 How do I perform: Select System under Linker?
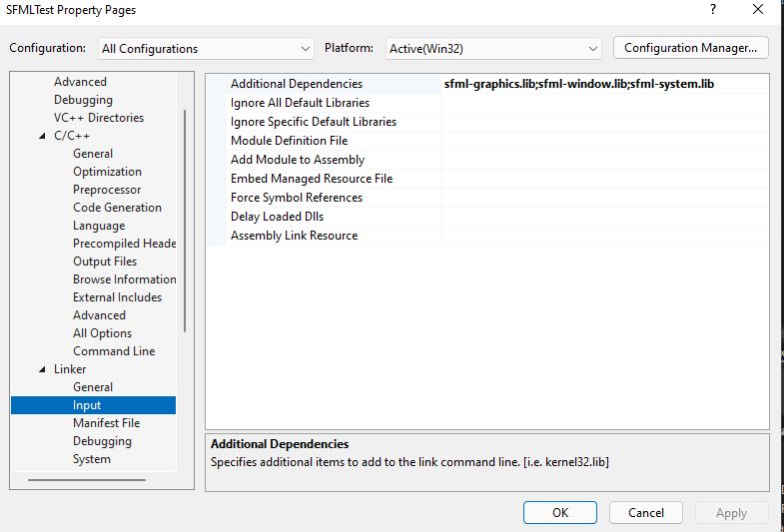[92, 459]
